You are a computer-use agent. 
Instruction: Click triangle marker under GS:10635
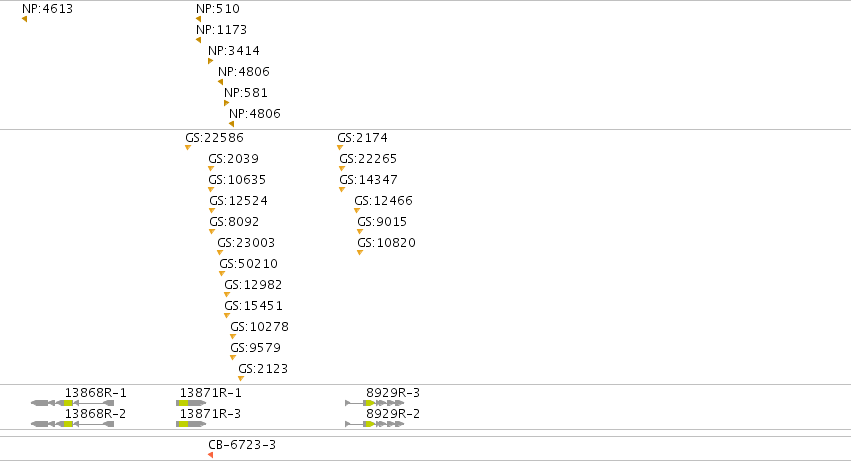(x=211, y=190)
